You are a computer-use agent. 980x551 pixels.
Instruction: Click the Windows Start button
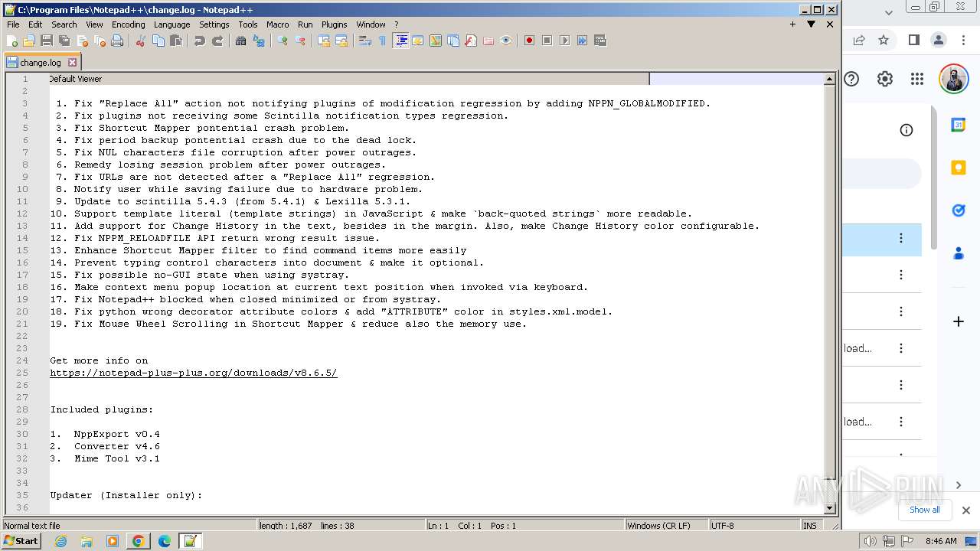point(21,541)
